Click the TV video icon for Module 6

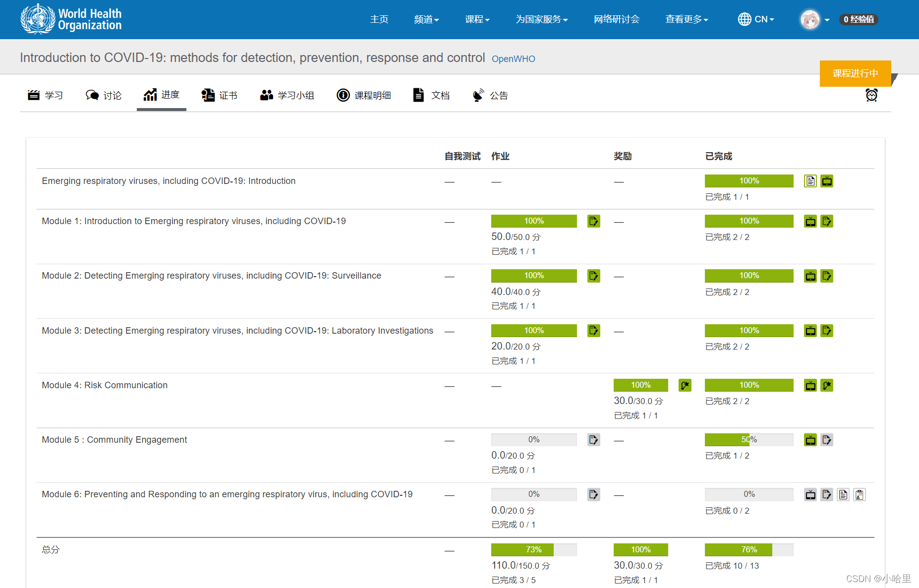pyautogui.click(x=810, y=494)
